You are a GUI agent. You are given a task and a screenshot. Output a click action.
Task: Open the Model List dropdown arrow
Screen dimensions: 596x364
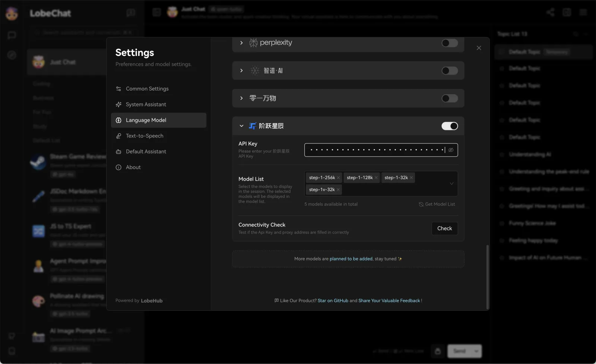tap(451, 184)
